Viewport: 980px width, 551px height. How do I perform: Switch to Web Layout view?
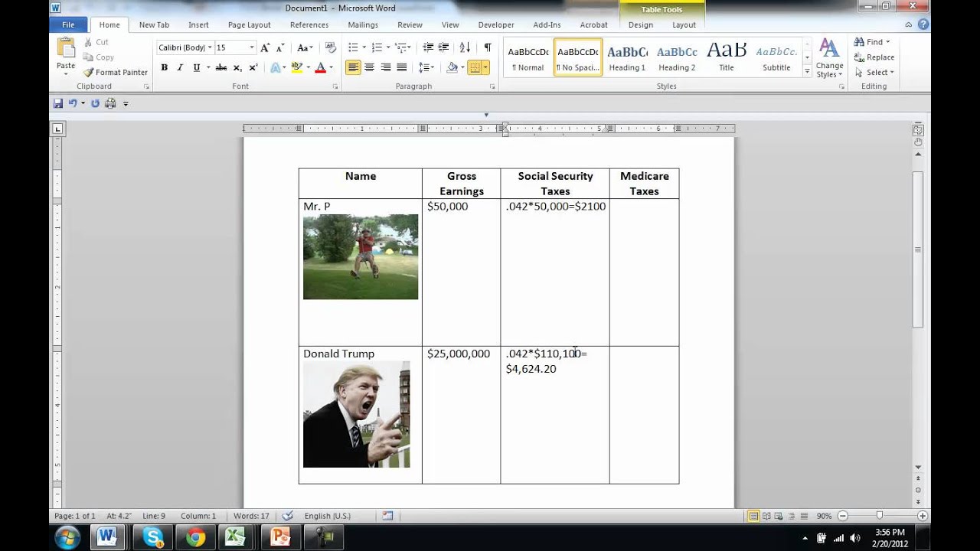(x=779, y=516)
